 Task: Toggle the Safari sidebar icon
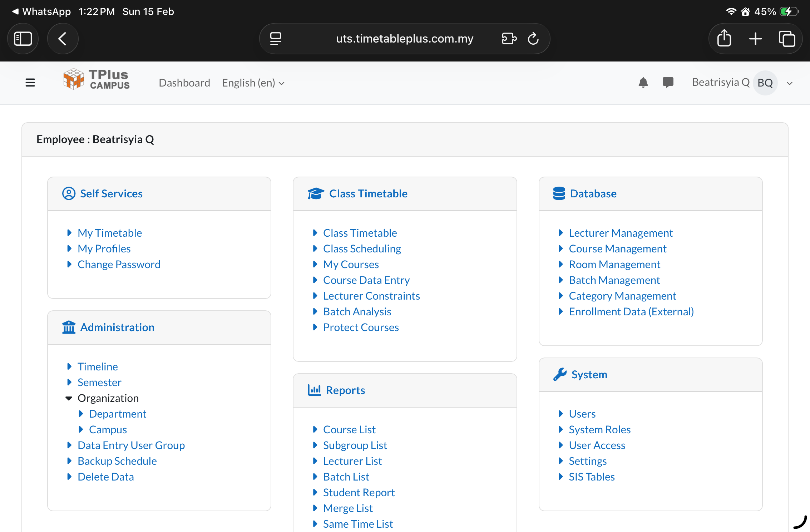click(x=23, y=38)
